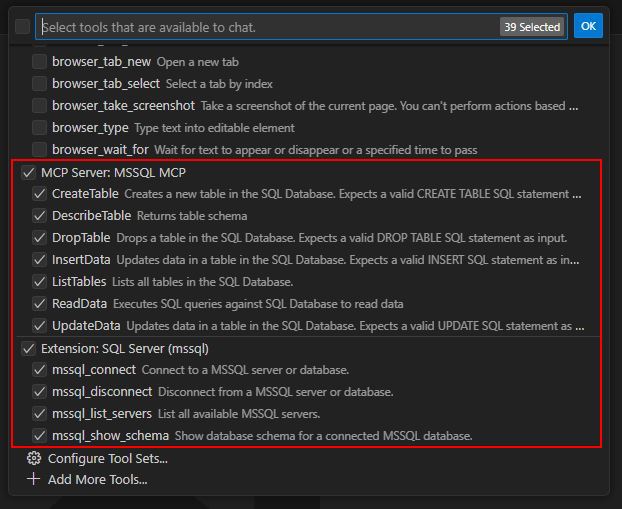Click 'Open a new tab' description text
This screenshot has width=622, height=509.
tap(198, 62)
